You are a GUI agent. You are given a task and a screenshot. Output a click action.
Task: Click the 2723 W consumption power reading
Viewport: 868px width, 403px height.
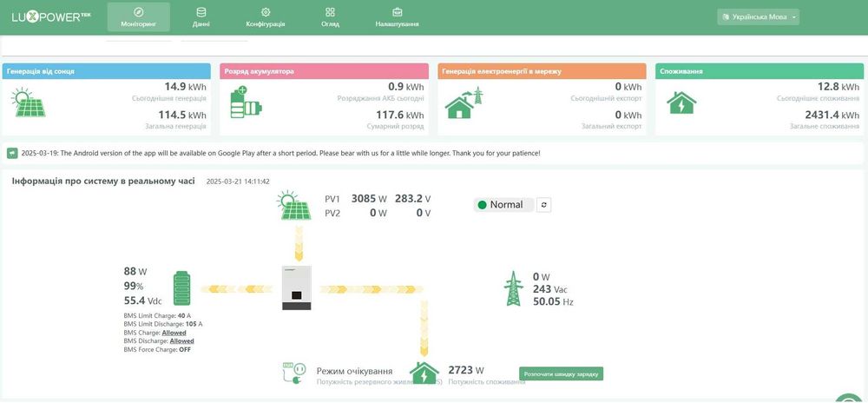(x=466, y=370)
